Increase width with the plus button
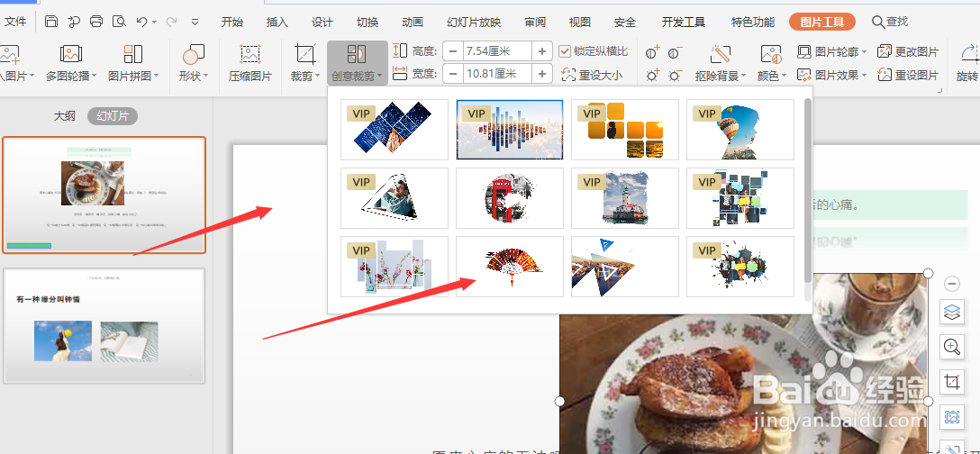980x454 pixels. point(542,74)
